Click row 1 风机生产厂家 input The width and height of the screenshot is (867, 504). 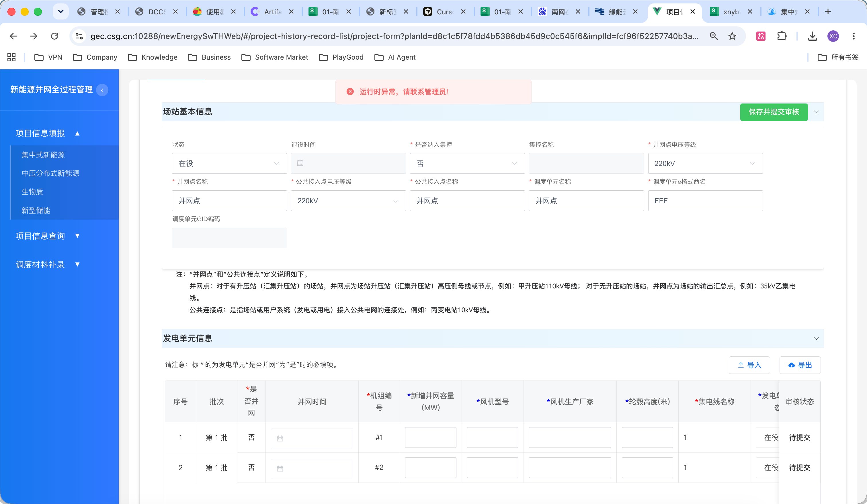[570, 437]
